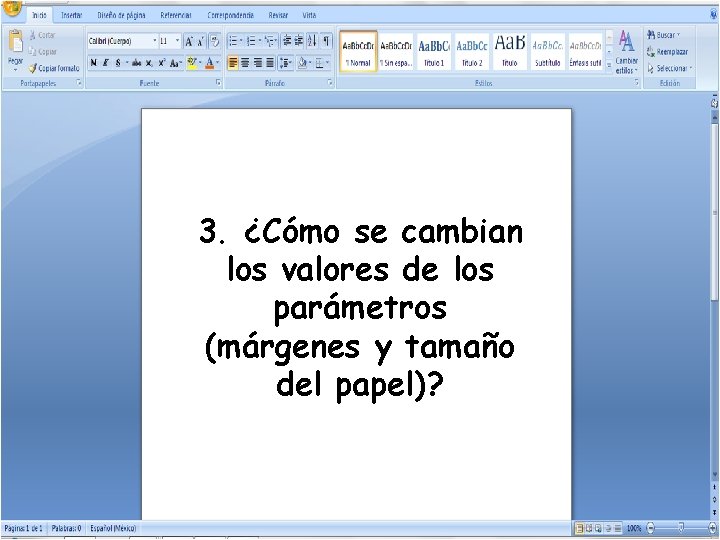Open the Revisar tab
Screen dimensions: 720x540
click(x=278, y=15)
